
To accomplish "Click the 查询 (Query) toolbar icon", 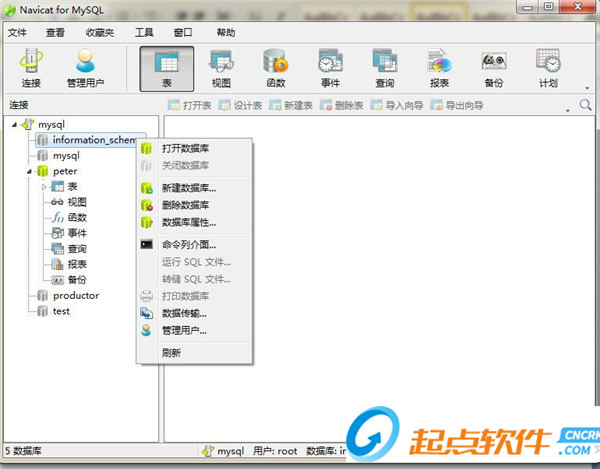I will pyautogui.click(x=385, y=68).
